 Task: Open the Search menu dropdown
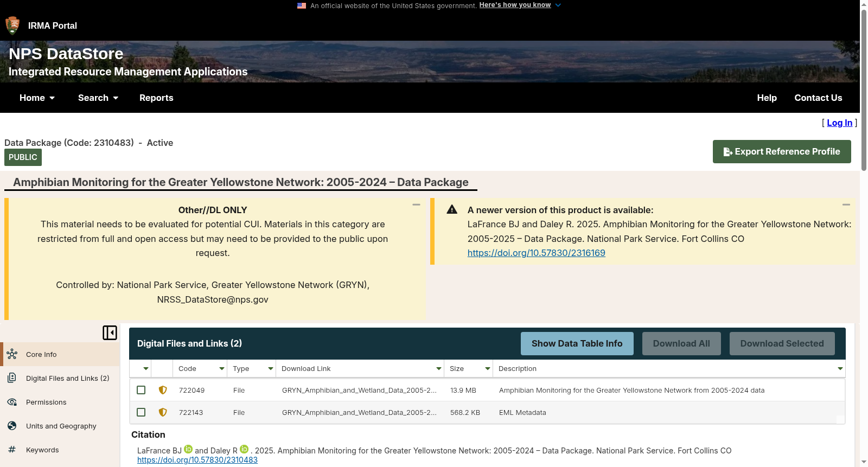click(98, 98)
